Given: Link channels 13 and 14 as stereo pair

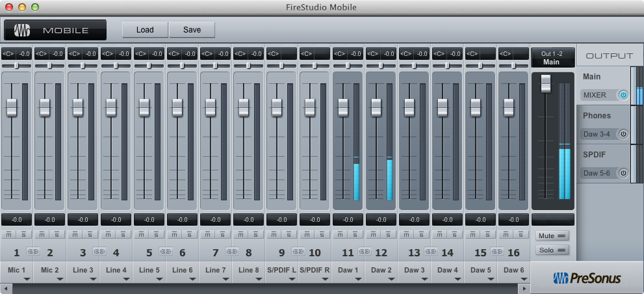Looking at the screenshot, I should pos(431,251).
